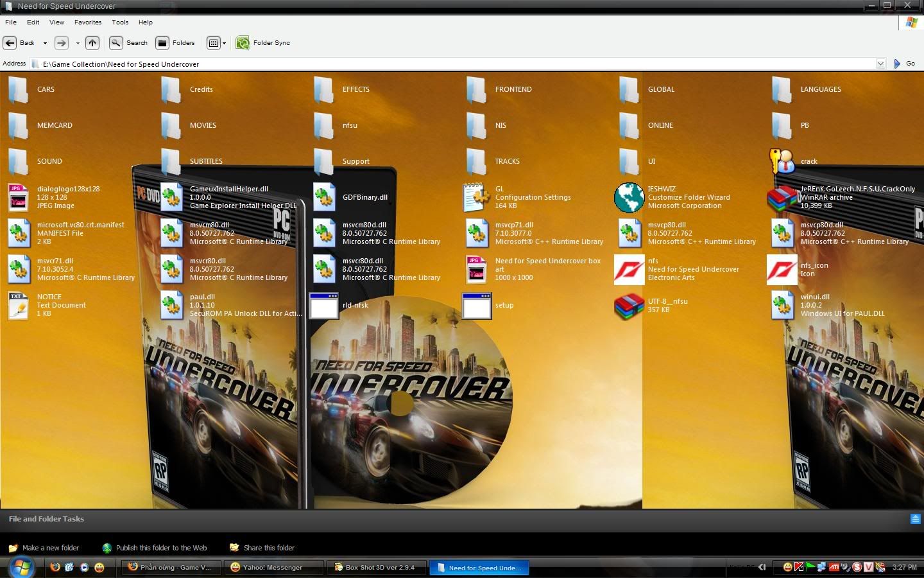Select the paul.dll file
924x578 pixels.
pyautogui.click(x=231, y=305)
